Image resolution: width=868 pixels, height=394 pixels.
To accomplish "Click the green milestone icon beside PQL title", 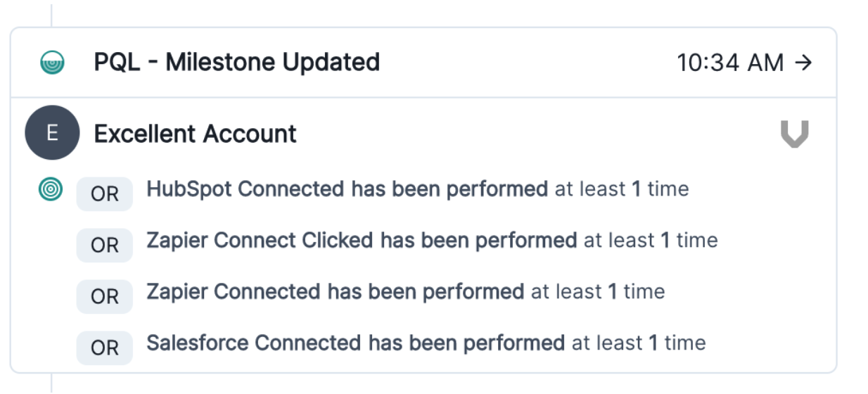I will (x=52, y=63).
